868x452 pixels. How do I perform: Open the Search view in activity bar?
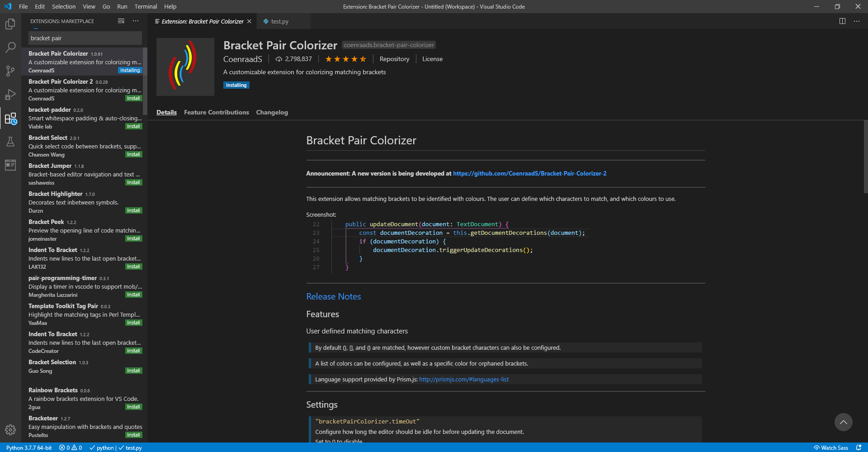(10, 47)
